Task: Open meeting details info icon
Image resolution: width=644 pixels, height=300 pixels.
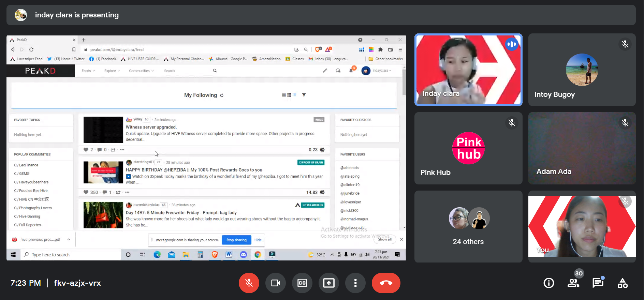Action: click(549, 283)
